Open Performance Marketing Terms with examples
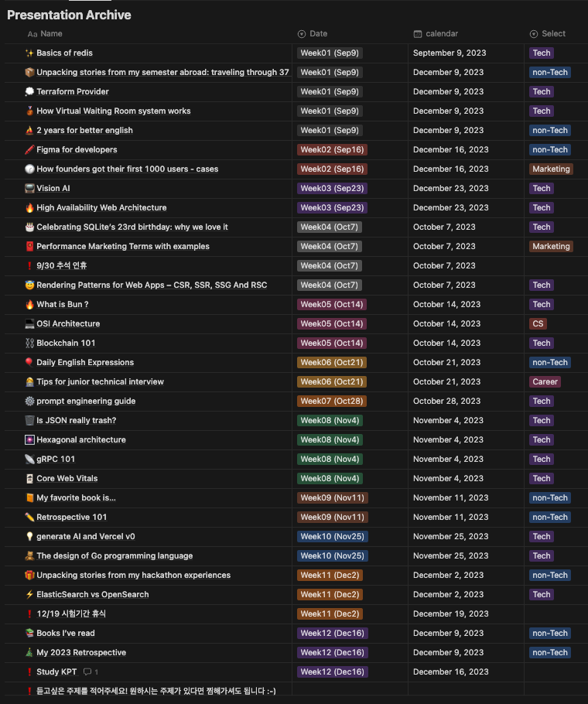The width and height of the screenshot is (588, 704). [123, 246]
